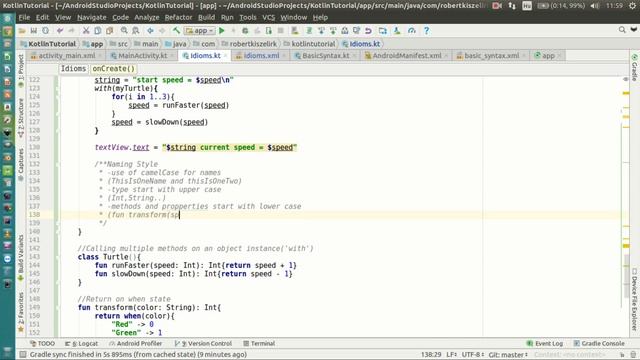Open the Event Log panel
640x360 pixels.
click(545, 344)
